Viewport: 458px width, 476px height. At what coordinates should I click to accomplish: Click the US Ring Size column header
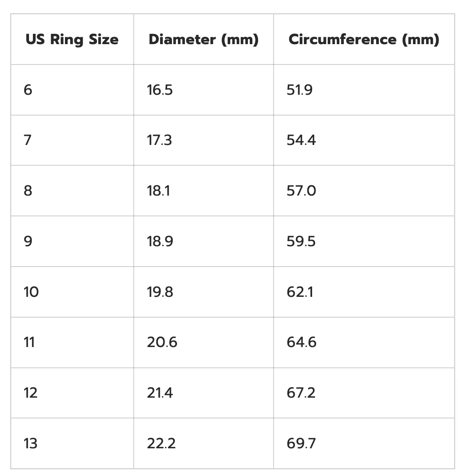[x=72, y=39]
